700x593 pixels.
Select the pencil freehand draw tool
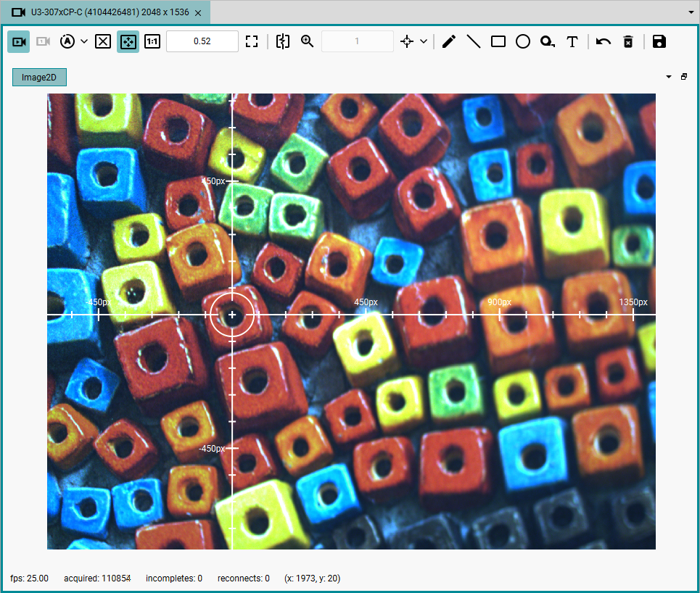[449, 41]
